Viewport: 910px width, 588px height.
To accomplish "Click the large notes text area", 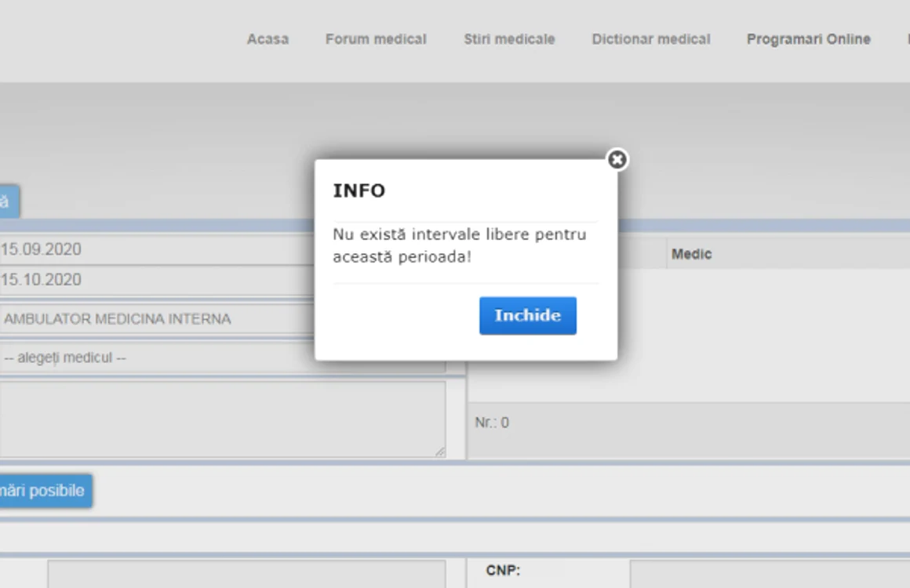I will coord(222,419).
